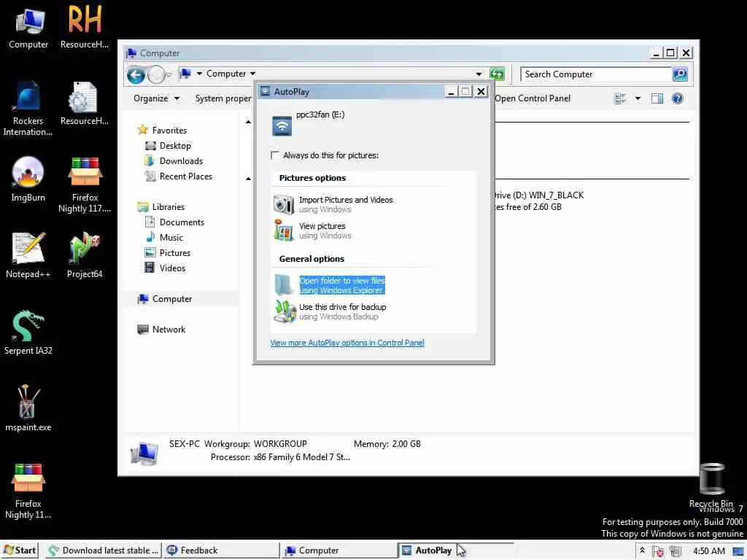This screenshot has width=747, height=560.
Task: Click the show desktop icon beside the clock
Action: pos(738,551)
